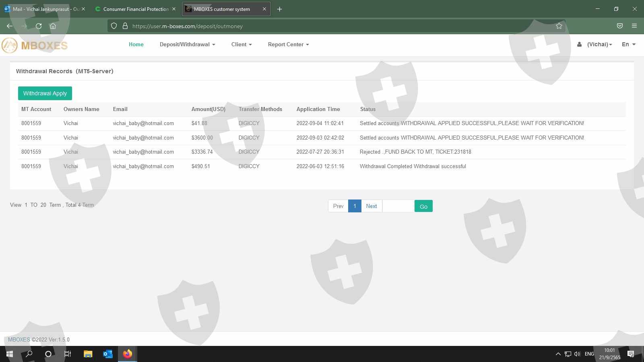
Task: Click the green Go button
Action: click(x=423, y=206)
